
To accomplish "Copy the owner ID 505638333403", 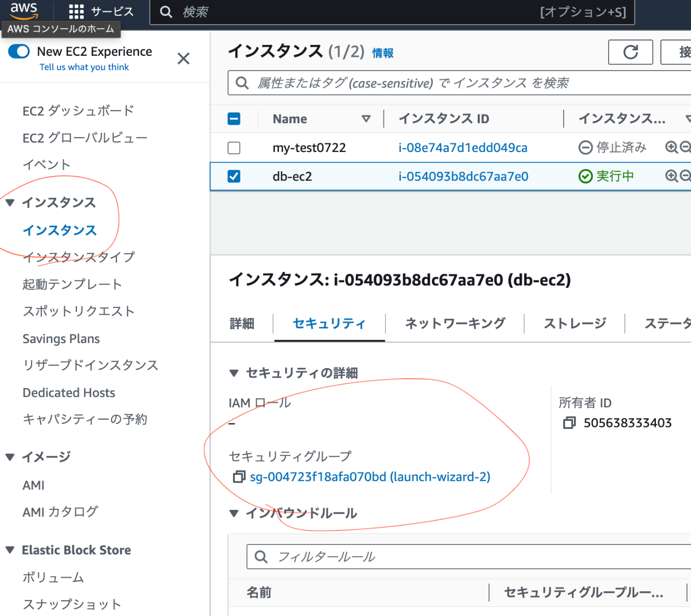I will [569, 423].
